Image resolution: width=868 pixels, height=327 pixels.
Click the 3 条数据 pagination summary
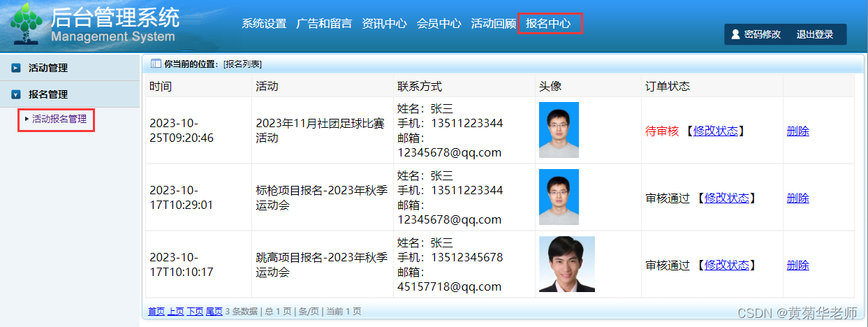pyautogui.click(x=242, y=311)
